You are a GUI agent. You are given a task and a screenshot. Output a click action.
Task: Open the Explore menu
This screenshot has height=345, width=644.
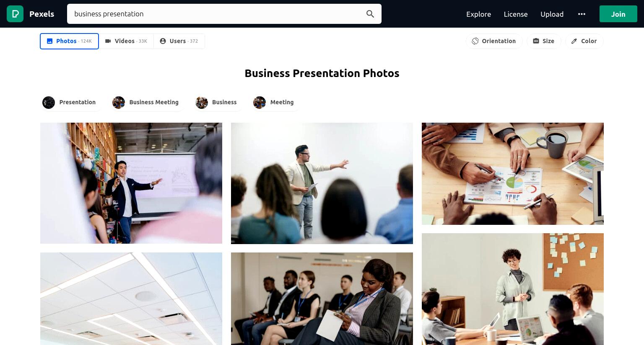(x=478, y=14)
